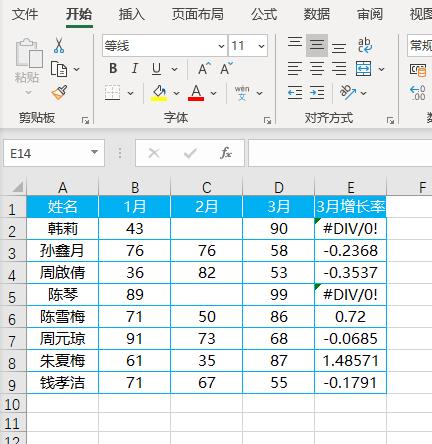Switch to the 数据 tab
The image size is (432, 444).
pyautogui.click(x=317, y=15)
